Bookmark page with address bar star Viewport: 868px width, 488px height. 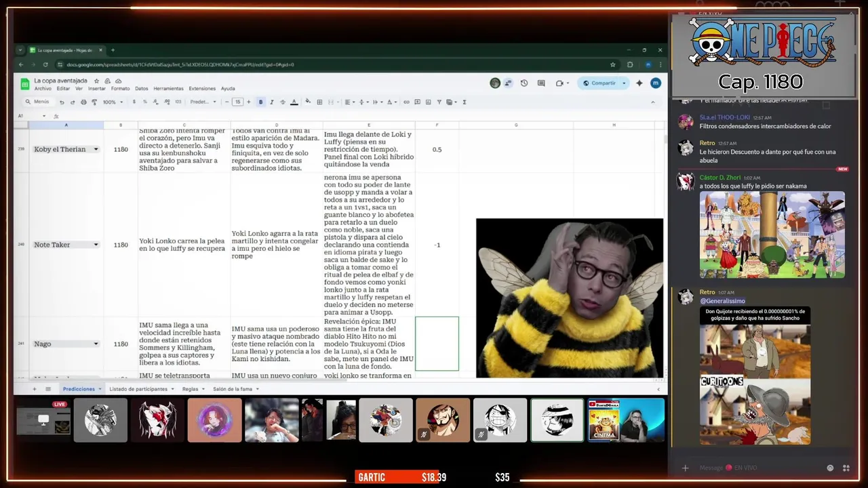click(x=612, y=64)
